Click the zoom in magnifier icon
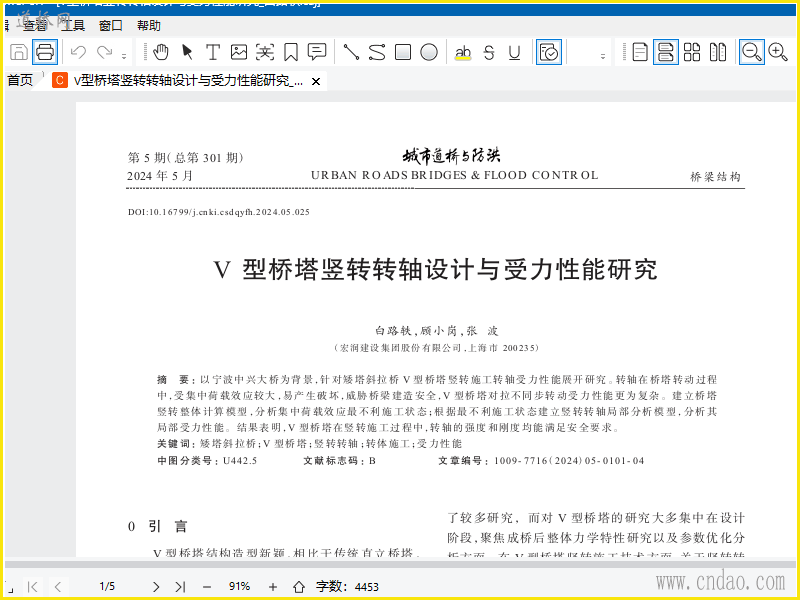Image resolution: width=800 pixels, height=600 pixels. coord(778,52)
